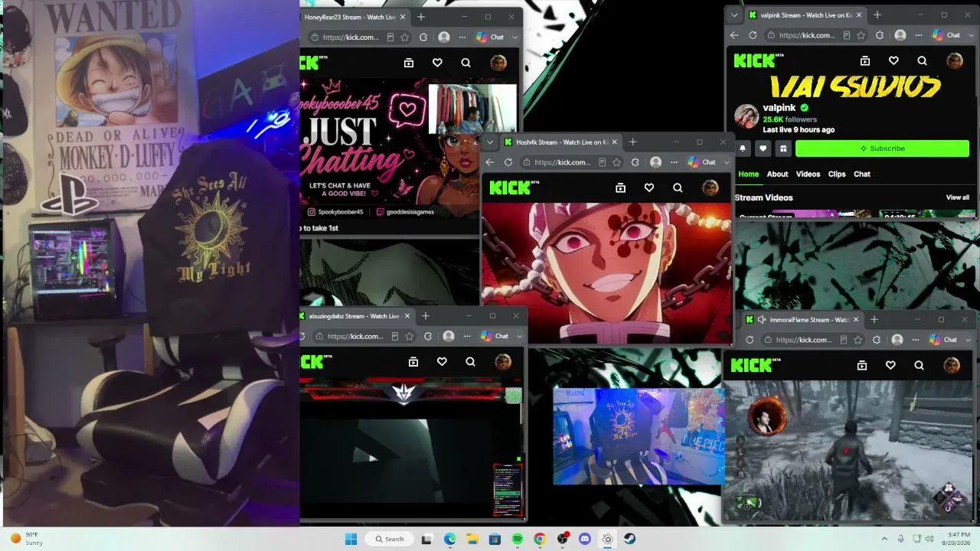
Task: Open the Chat dropdown arrow in HoneyBear23 window
Action: click(514, 37)
